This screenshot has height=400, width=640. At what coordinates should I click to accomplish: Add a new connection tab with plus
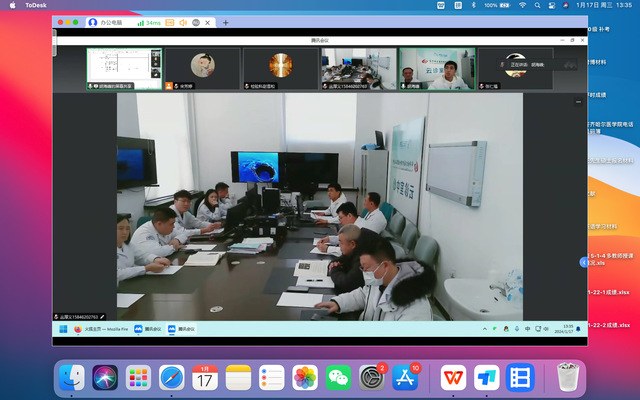point(226,22)
